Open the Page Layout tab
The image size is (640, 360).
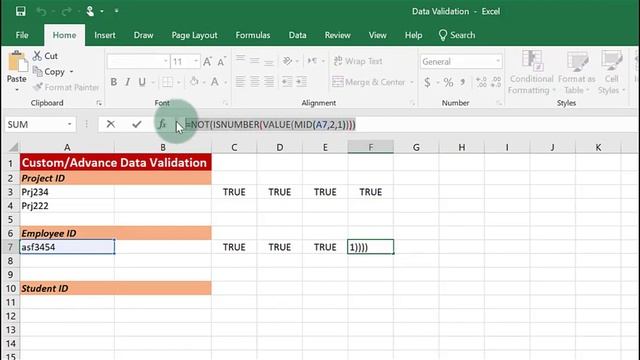coord(194,35)
